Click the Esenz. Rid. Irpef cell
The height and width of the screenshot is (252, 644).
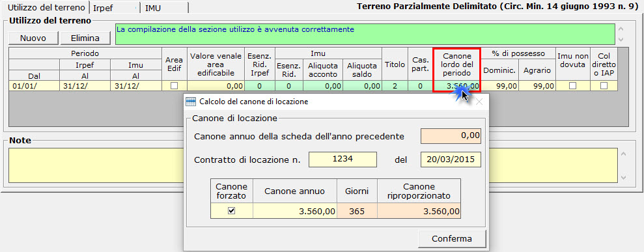(260, 86)
